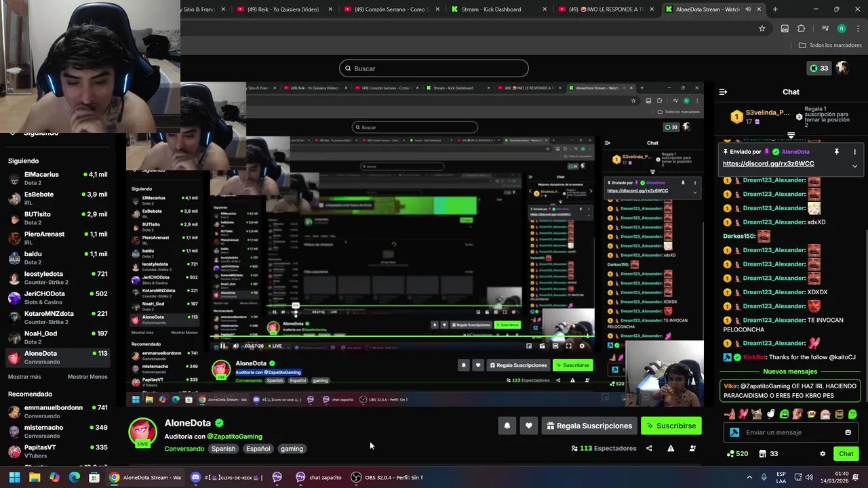Click the Suscribirse button
This screenshot has height=488, width=868.
[671, 426]
